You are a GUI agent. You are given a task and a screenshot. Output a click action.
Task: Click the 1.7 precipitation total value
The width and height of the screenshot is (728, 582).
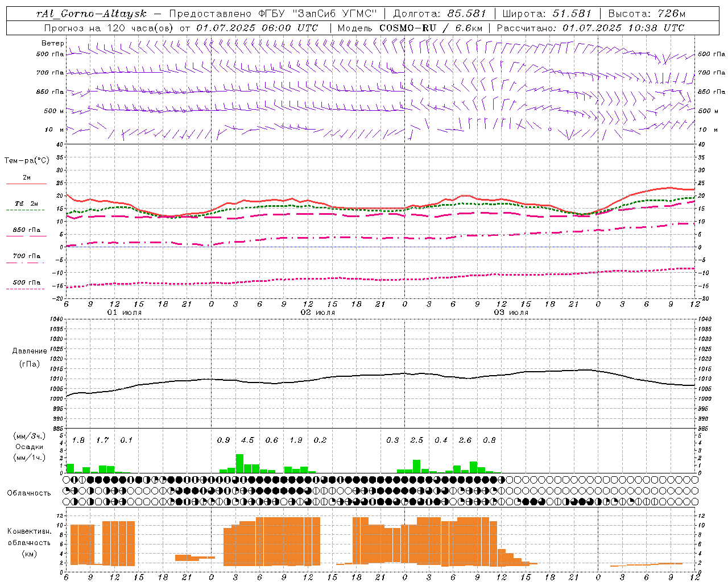point(102,440)
